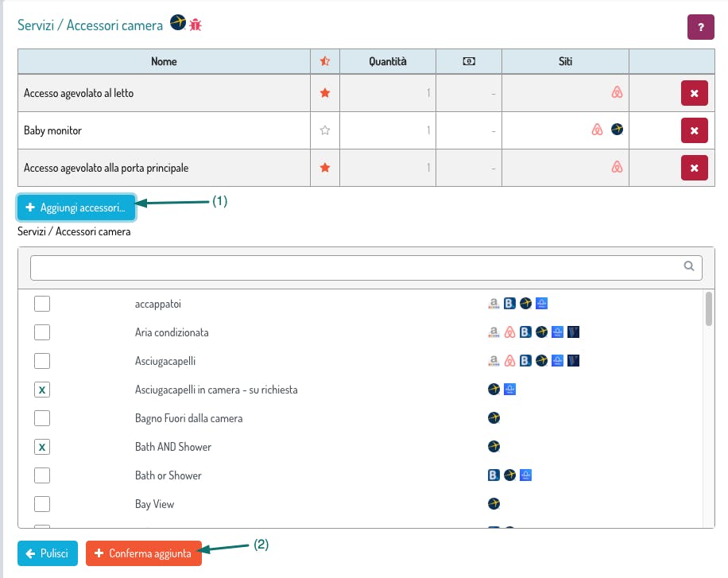Click the Expedia icon beside page title

(x=178, y=22)
